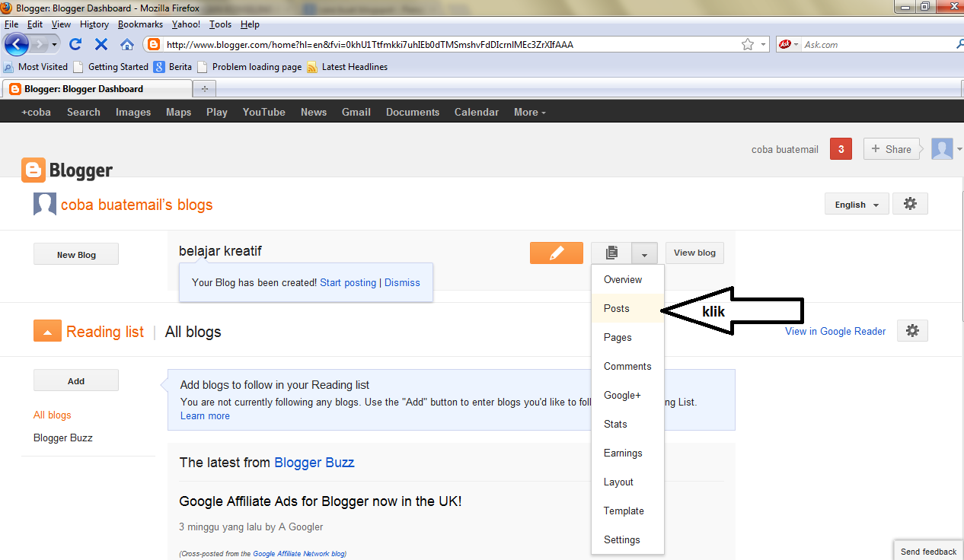964x560 pixels.
Task: Click the Ask.com search engine icon
Action: [784, 44]
